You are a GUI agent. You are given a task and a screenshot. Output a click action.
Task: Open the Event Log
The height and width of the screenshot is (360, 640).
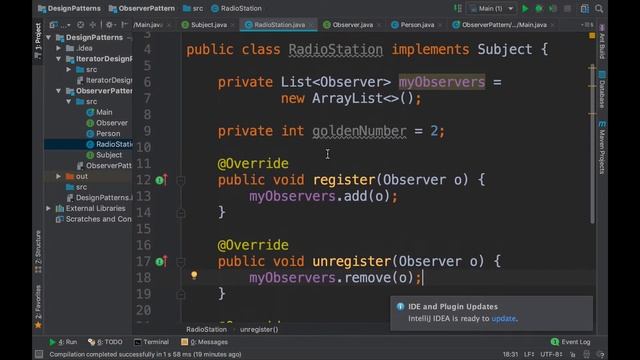pyautogui.click(x=571, y=342)
